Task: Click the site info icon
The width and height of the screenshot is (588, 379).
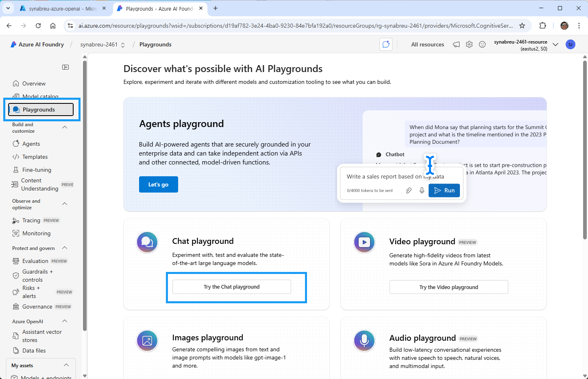Action: tap(70, 26)
